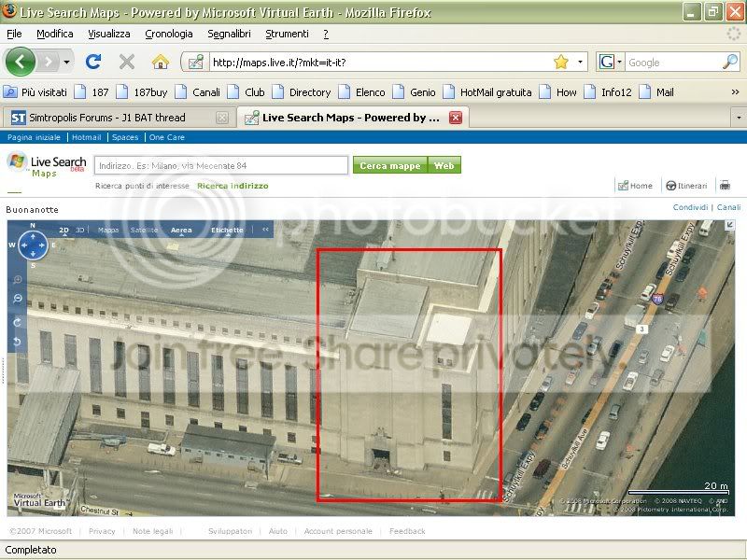Viewport: 747px width, 560px height.
Task: Go to the browser Home page
Action: pyautogui.click(x=161, y=62)
